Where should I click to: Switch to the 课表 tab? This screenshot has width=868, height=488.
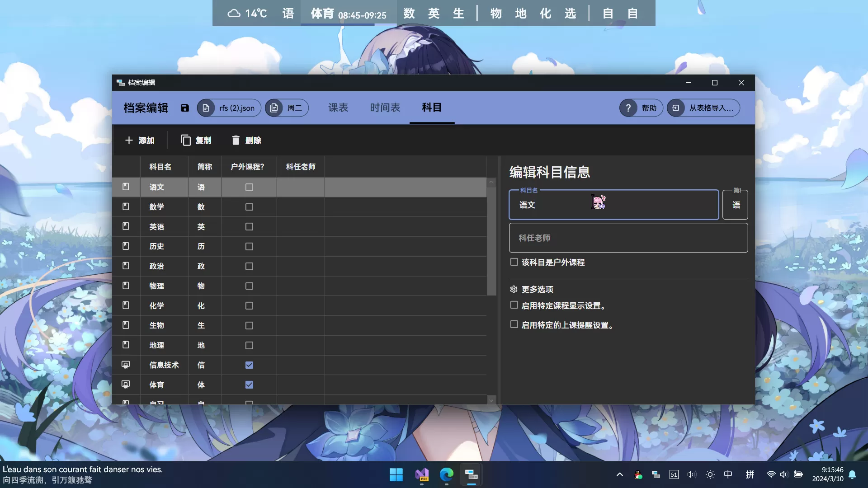click(338, 108)
